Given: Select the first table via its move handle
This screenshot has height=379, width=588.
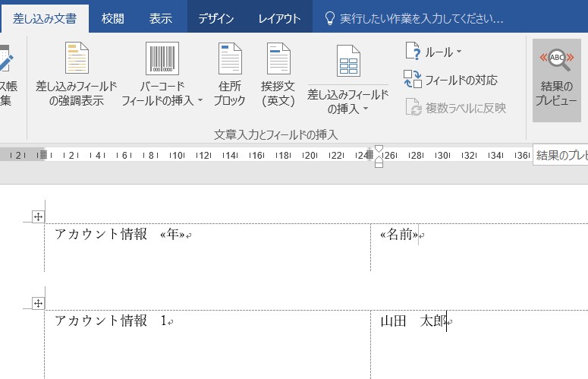Looking at the screenshot, I should point(38,216).
